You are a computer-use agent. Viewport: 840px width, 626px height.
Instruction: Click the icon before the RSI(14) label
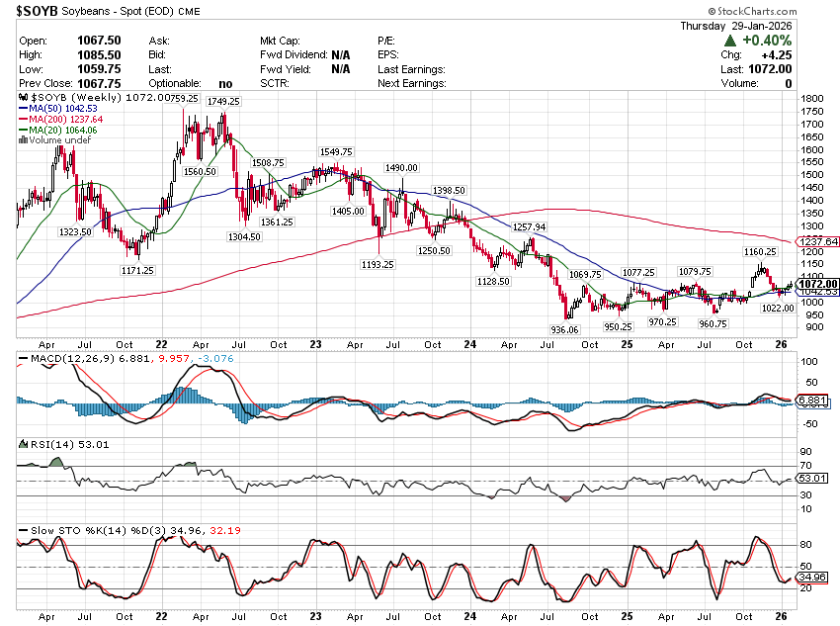pyautogui.click(x=22, y=443)
